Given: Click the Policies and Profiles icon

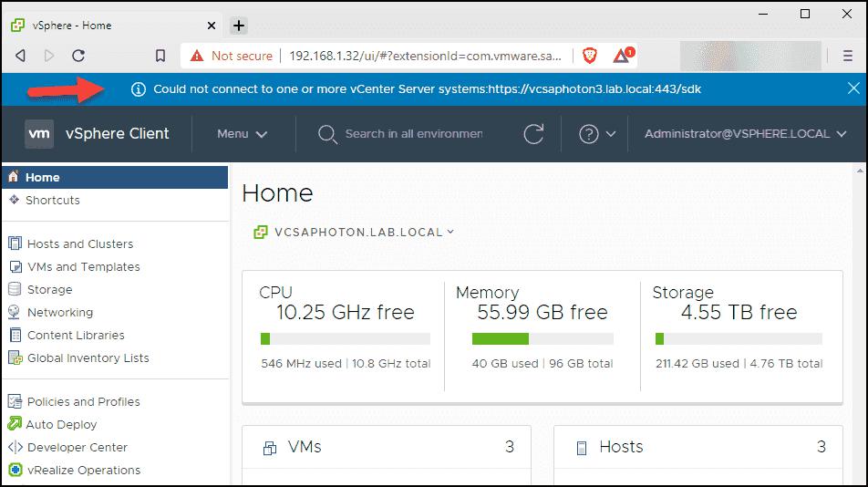Looking at the screenshot, I should pos(15,401).
